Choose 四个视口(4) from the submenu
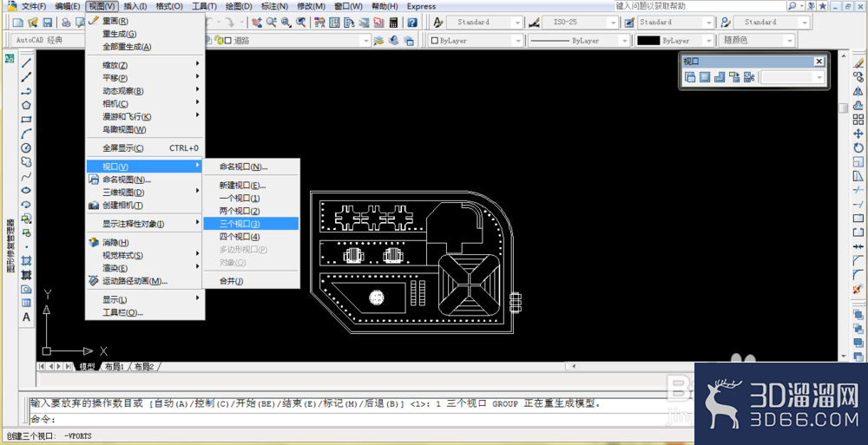This screenshot has height=445, width=868. coord(252,236)
